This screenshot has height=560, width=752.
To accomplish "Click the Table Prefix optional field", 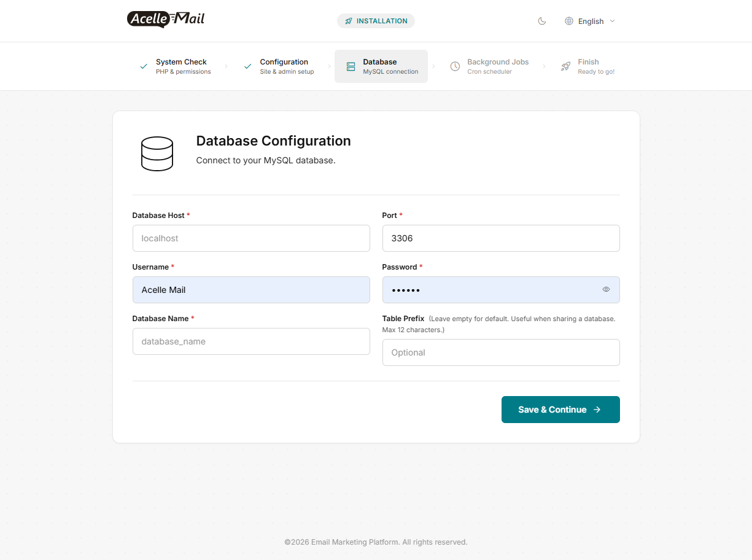I will tap(501, 352).
